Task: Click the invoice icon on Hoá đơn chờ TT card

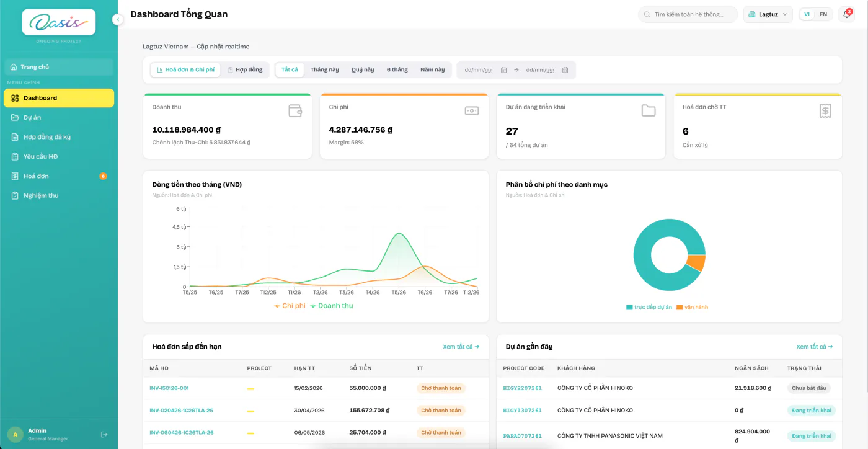Action: point(825,111)
